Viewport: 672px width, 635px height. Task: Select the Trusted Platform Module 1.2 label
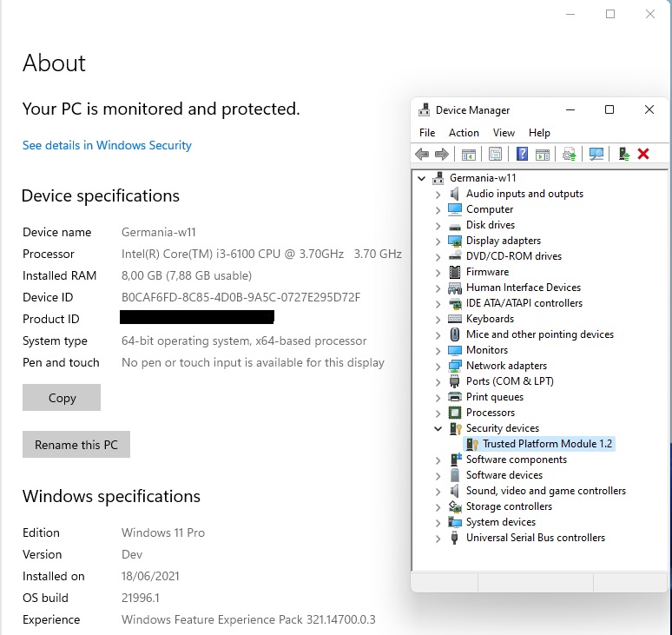[547, 444]
